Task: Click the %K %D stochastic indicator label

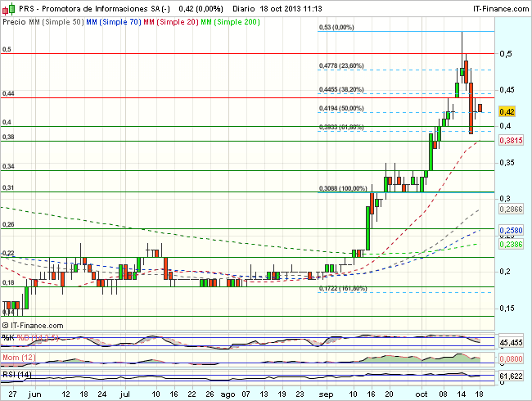Action: 30,338
